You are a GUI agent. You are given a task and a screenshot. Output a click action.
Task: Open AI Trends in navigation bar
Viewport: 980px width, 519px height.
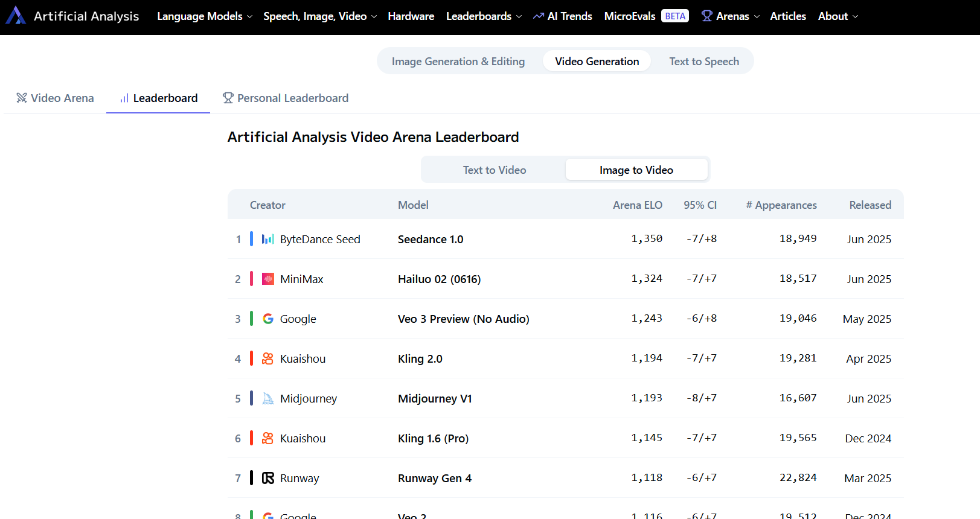pyautogui.click(x=563, y=16)
